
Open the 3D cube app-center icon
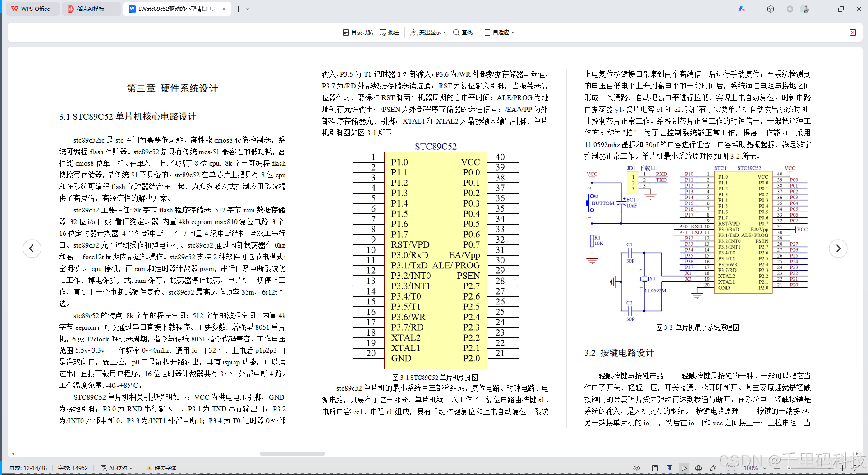(771, 9)
